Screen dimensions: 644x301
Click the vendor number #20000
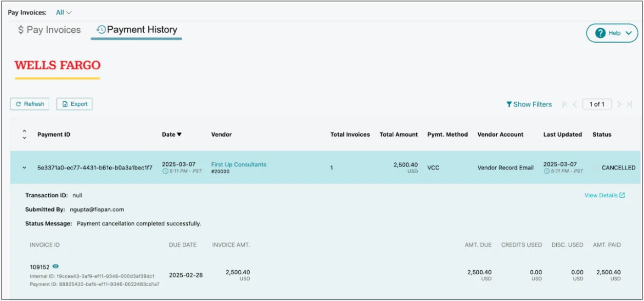221,172
